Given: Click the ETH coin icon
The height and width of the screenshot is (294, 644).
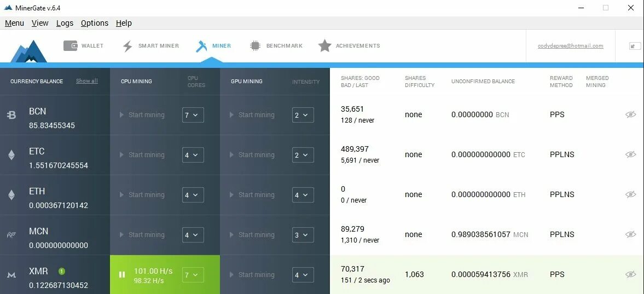Looking at the screenshot, I should [x=11, y=195].
